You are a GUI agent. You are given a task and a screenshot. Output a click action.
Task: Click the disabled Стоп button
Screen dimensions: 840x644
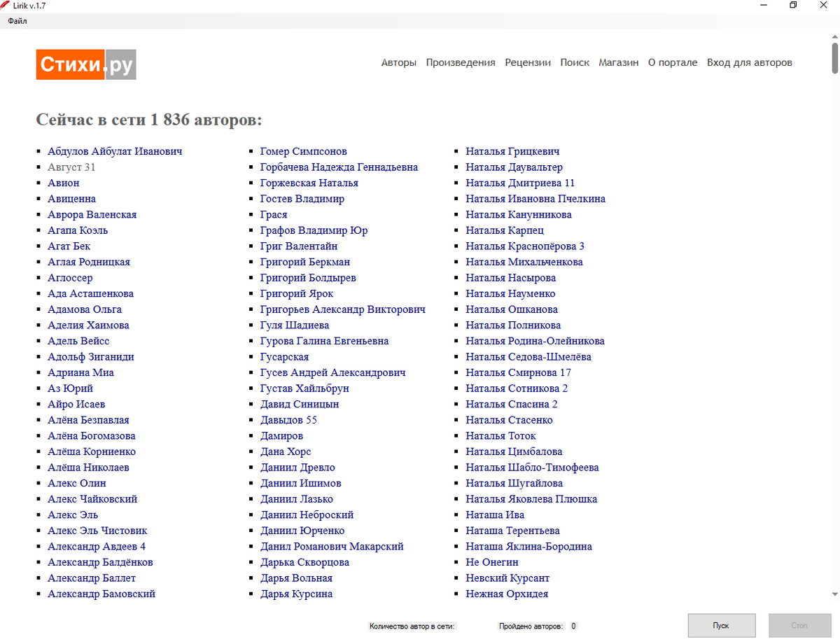click(799, 626)
